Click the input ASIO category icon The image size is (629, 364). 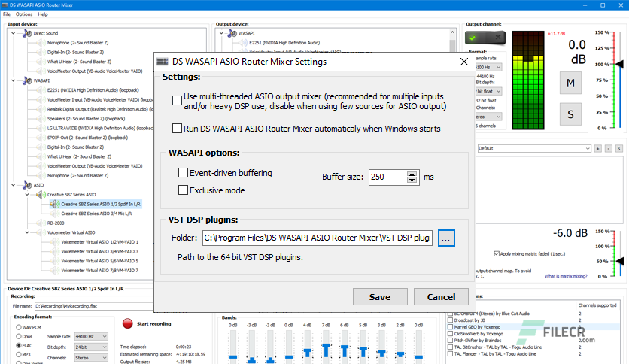(27, 185)
